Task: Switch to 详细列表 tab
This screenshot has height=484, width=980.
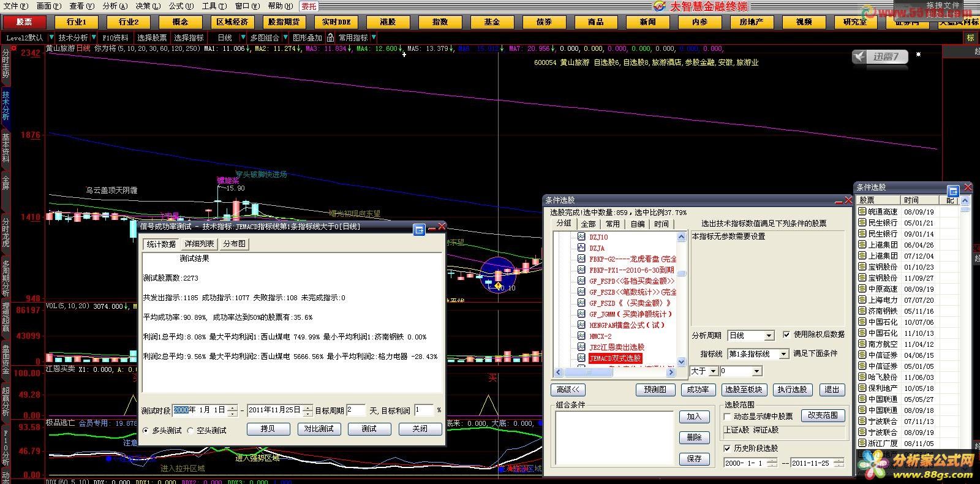Action: [200, 244]
